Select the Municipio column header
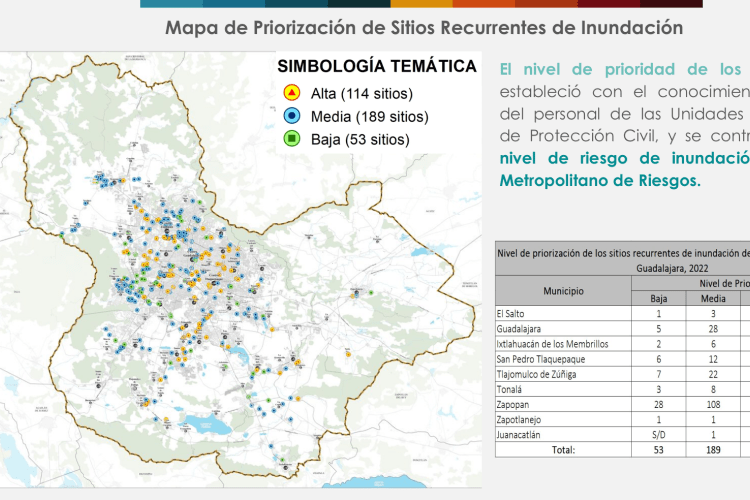Screen dimensions: 750x500 point(564,290)
